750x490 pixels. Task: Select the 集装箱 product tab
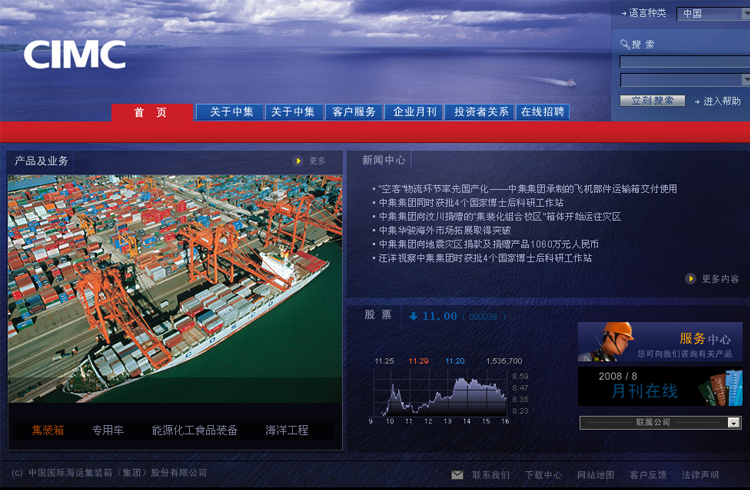point(48,430)
